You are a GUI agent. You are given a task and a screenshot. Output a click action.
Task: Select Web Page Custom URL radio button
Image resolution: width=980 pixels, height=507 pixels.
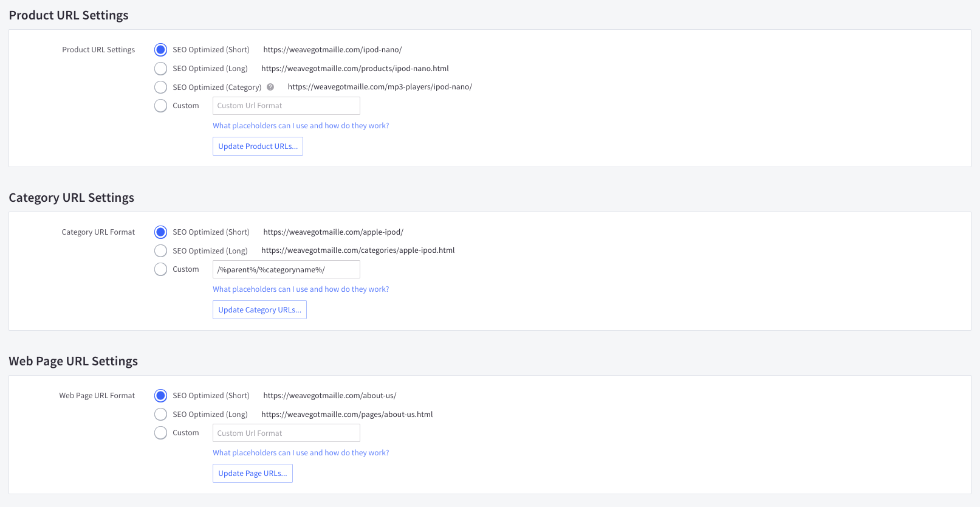point(160,433)
